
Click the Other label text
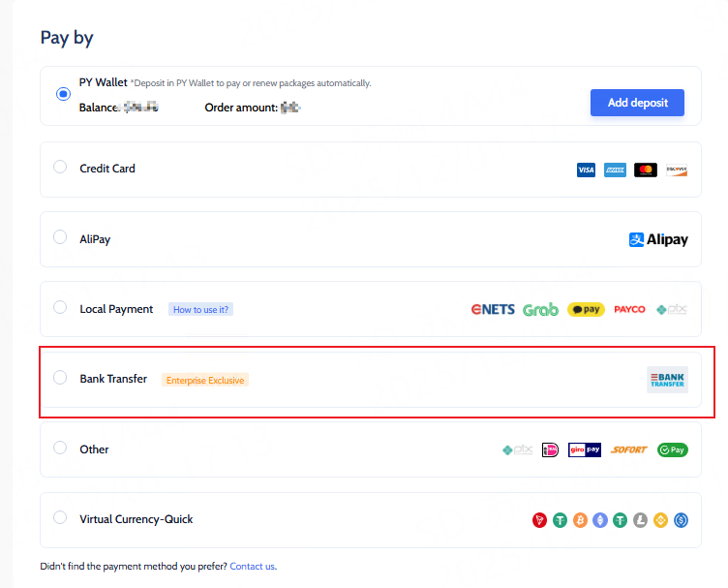pyautogui.click(x=94, y=449)
